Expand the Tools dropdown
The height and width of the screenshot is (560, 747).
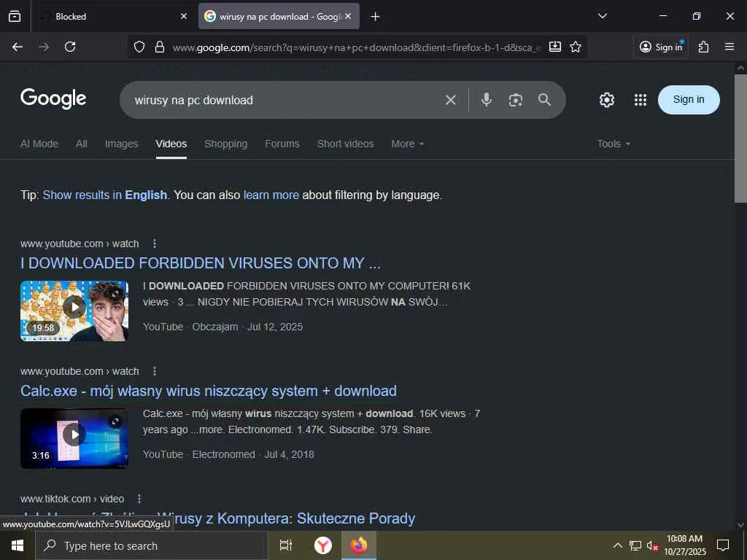[614, 144]
